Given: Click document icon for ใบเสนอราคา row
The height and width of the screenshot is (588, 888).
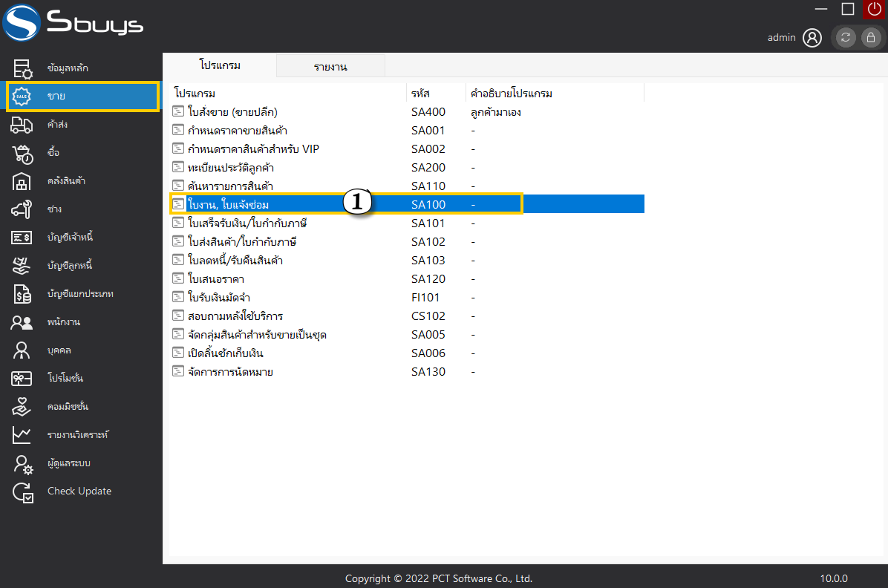Looking at the screenshot, I should [x=178, y=278].
